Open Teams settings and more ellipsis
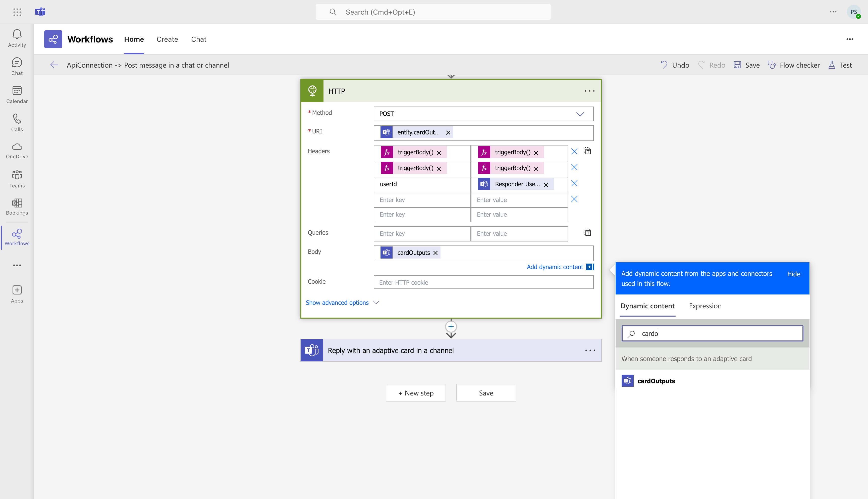The height and width of the screenshot is (499, 868). pyautogui.click(x=833, y=12)
